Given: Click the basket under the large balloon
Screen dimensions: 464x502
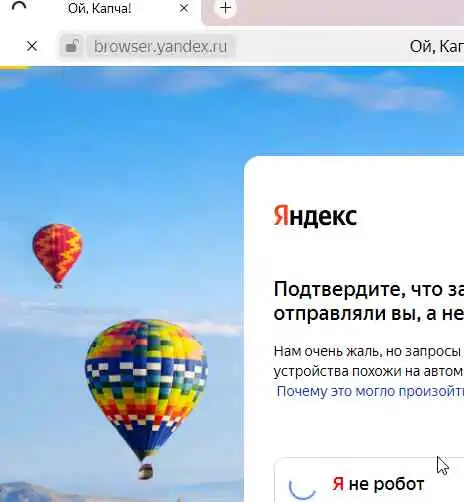Looking at the screenshot, I should click(x=146, y=471).
